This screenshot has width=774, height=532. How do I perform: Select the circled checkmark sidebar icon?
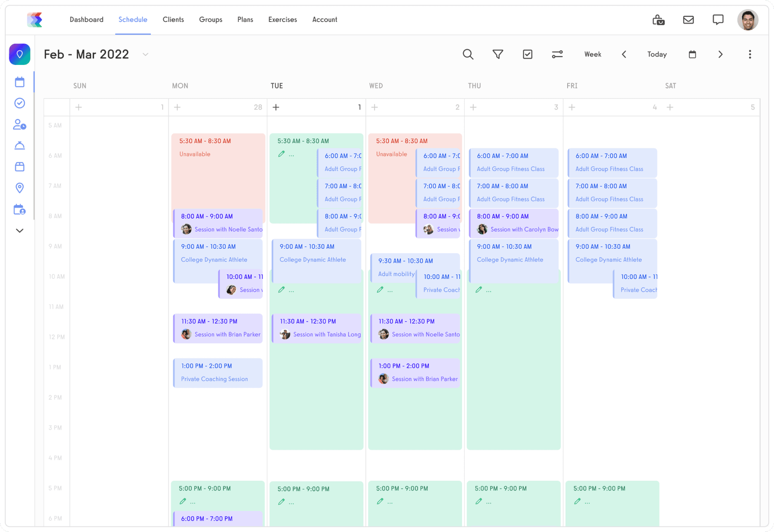(x=20, y=103)
